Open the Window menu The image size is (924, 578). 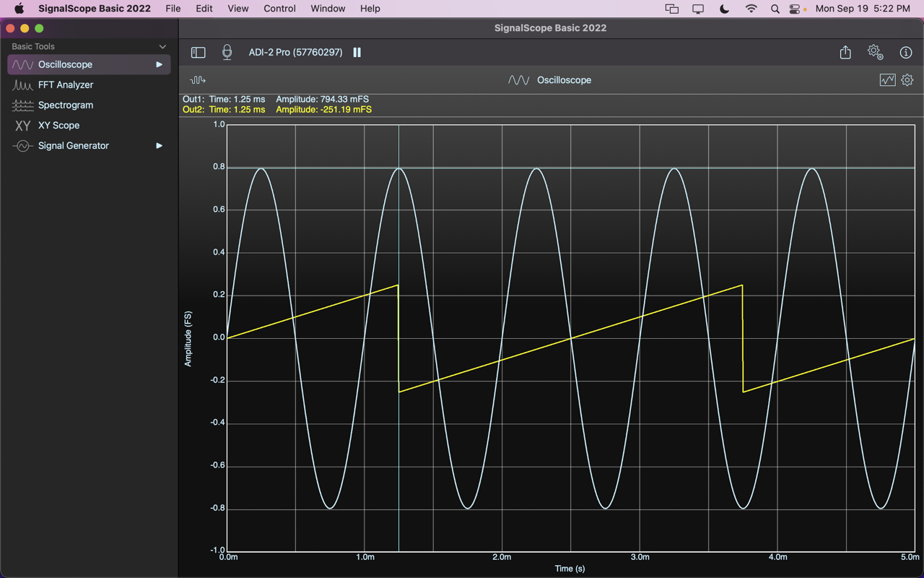point(328,9)
